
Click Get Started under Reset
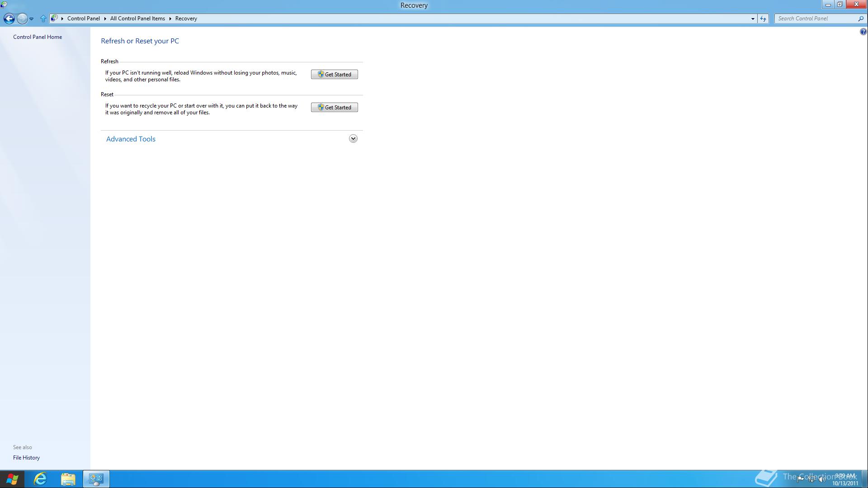[x=334, y=108]
